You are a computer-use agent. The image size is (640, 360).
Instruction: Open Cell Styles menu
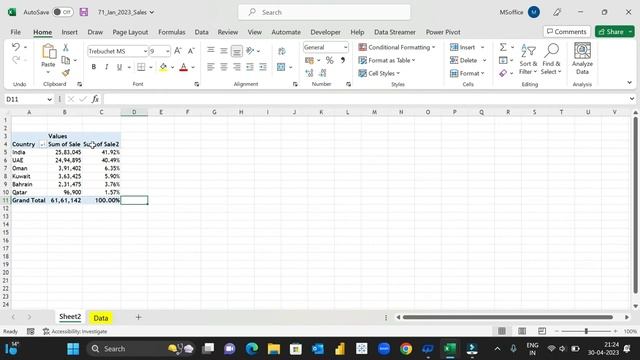coord(379,73)
